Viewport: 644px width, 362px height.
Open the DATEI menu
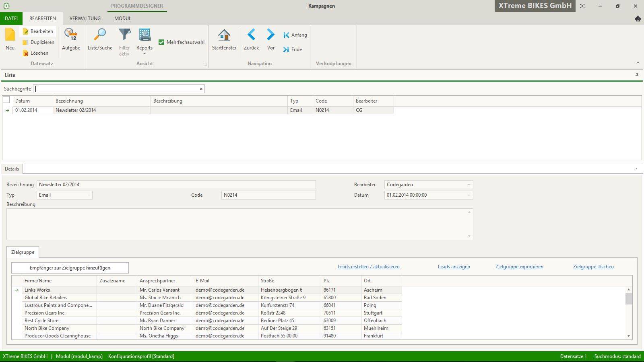11,19
